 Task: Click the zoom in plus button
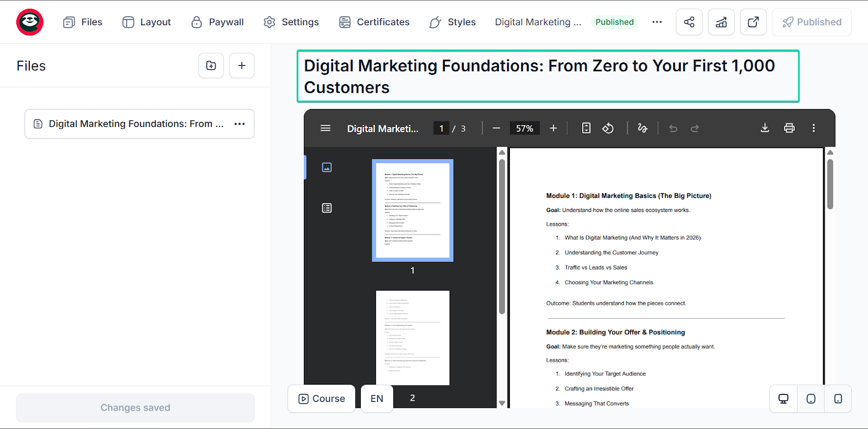tap(553, 128)
